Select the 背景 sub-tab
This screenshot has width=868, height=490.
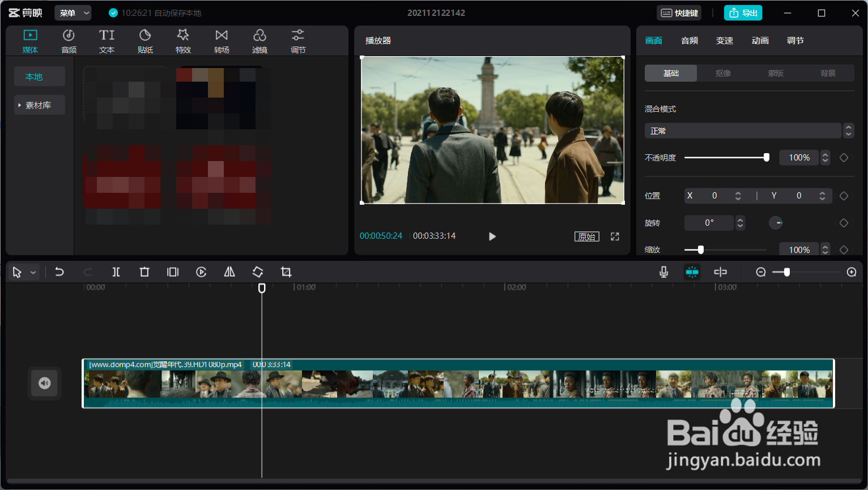pyautogui.click(x=828, y=73)
